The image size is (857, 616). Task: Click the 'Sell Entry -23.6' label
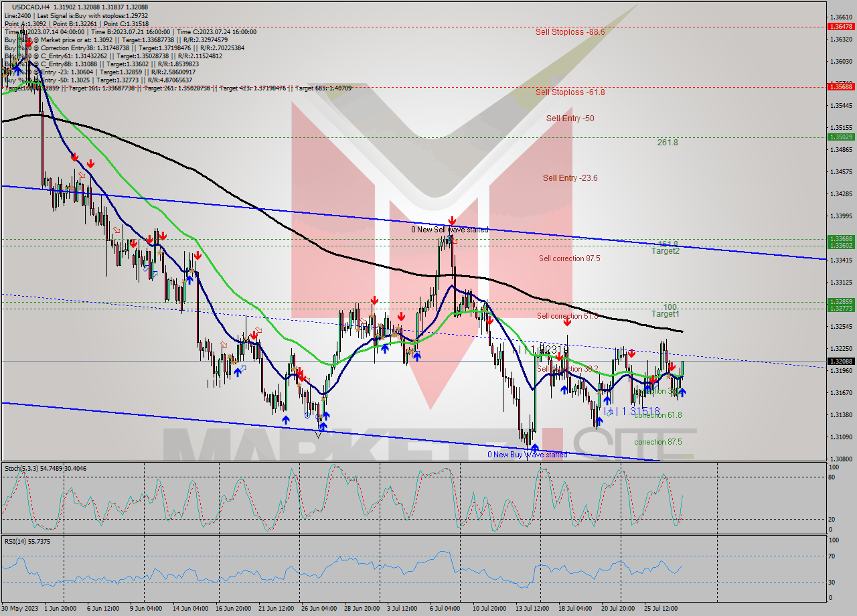tap(570, 177)
